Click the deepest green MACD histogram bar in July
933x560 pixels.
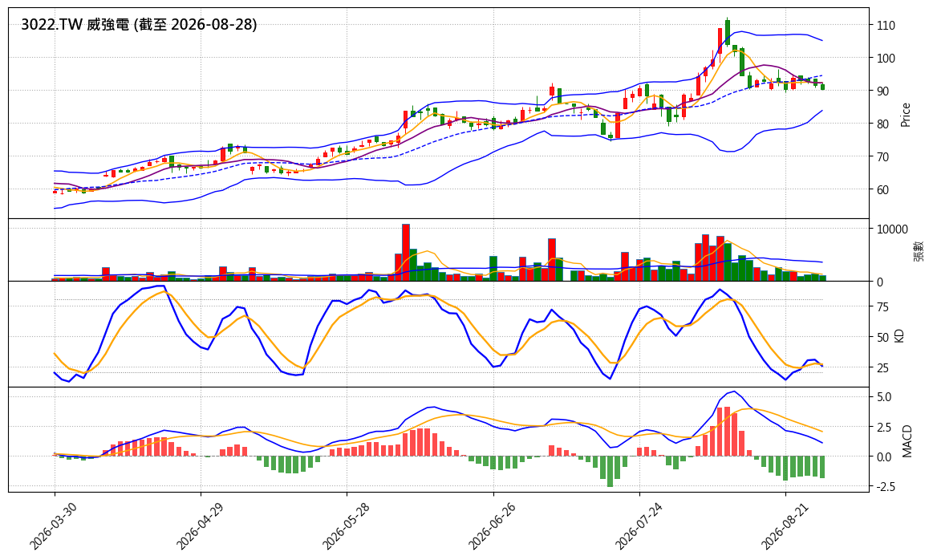610,471
